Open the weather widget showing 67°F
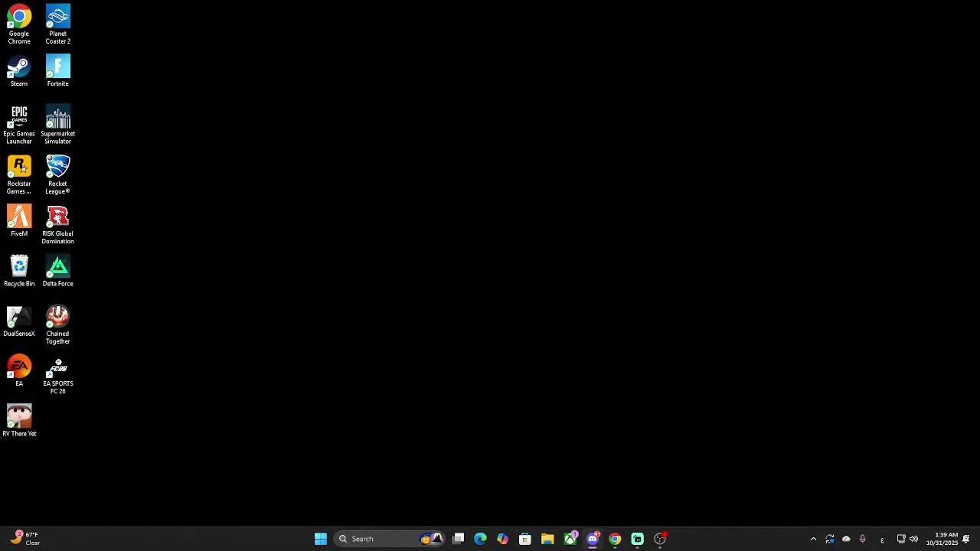 24,539
